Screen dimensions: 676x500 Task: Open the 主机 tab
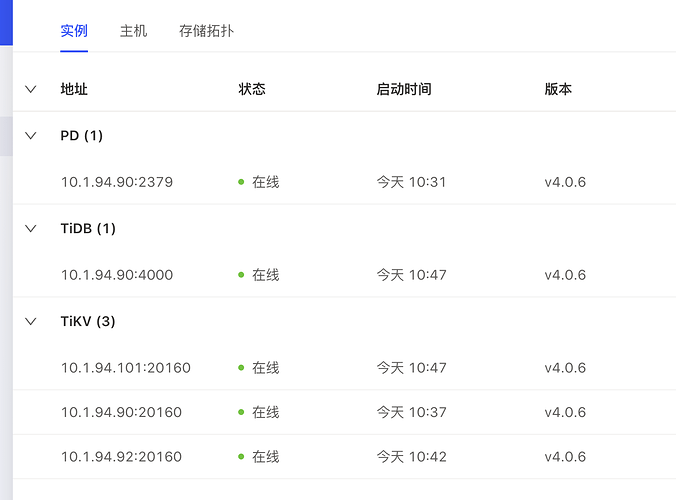coord(133,31)
